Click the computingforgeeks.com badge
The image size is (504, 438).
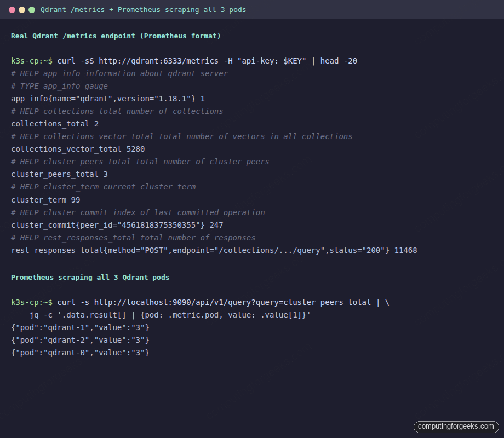456,427
